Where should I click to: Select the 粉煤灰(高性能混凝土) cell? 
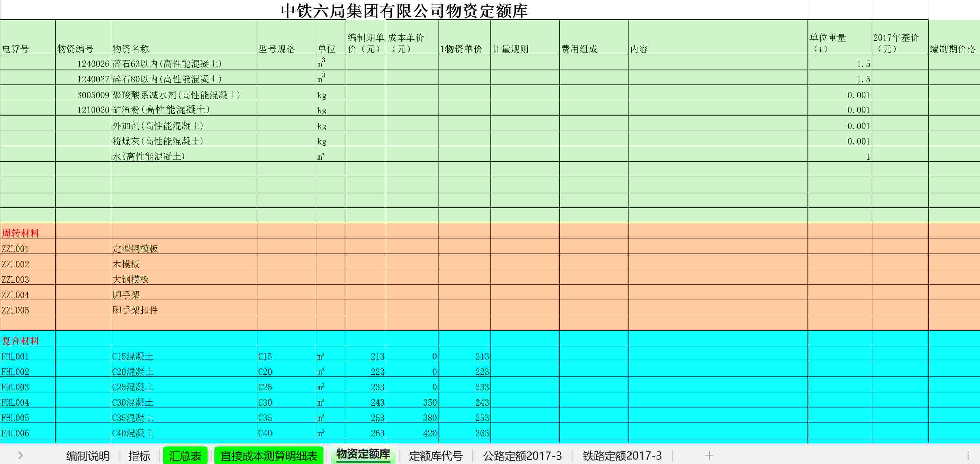184,139
